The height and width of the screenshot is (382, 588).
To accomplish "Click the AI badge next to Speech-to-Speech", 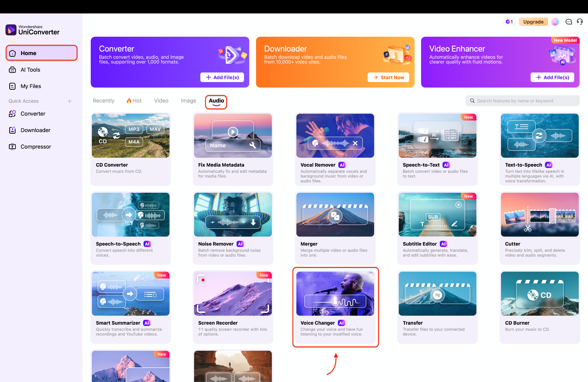I will [x=147, y=244].
